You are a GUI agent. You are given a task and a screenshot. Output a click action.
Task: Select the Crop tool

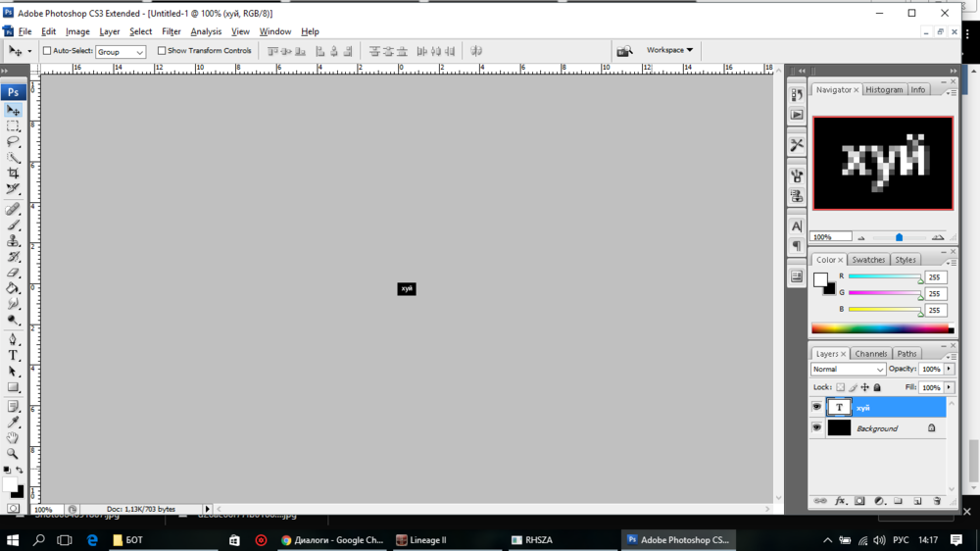[x=13, y=173]
